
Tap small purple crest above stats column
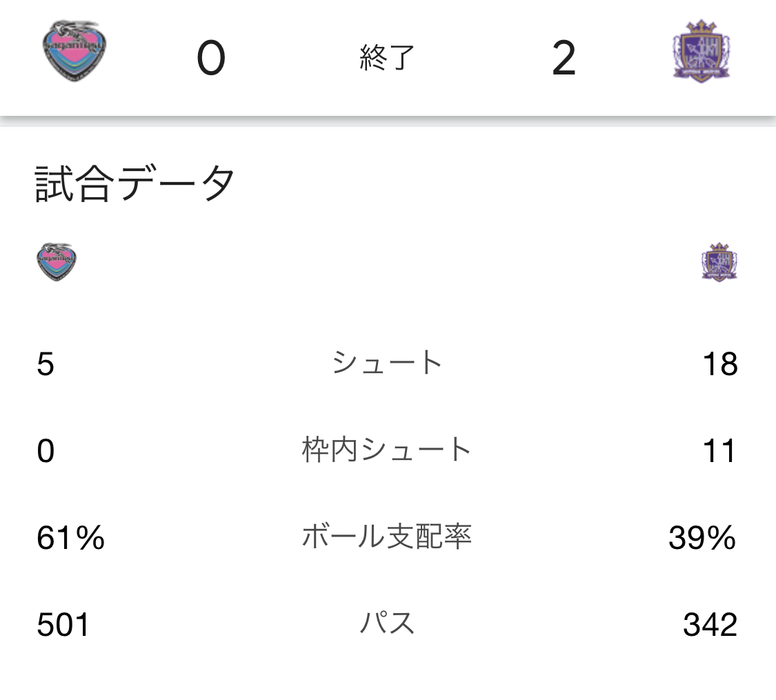click(719, 262)
